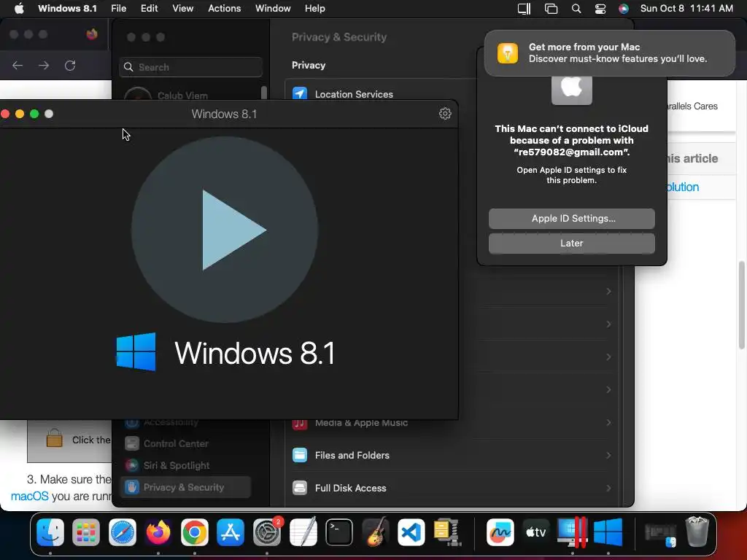
Task: Select Location Services in Privacy settings
Action: [354, 94]
